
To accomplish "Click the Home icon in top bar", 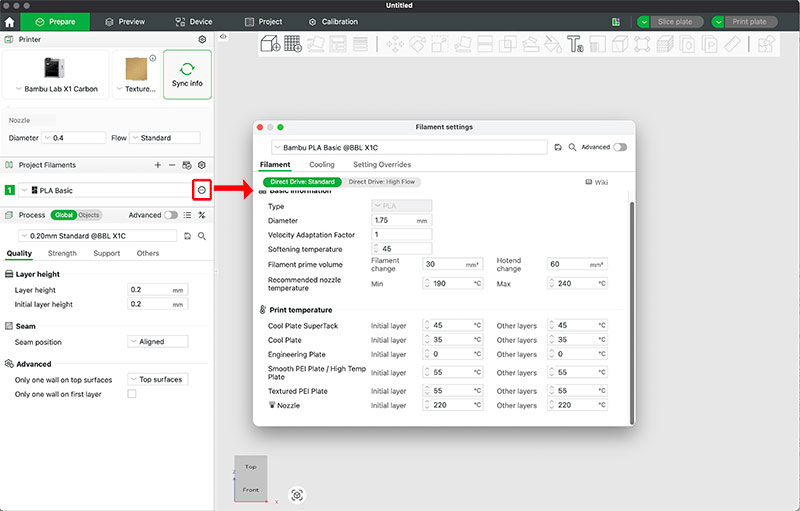I will point(9,22).
